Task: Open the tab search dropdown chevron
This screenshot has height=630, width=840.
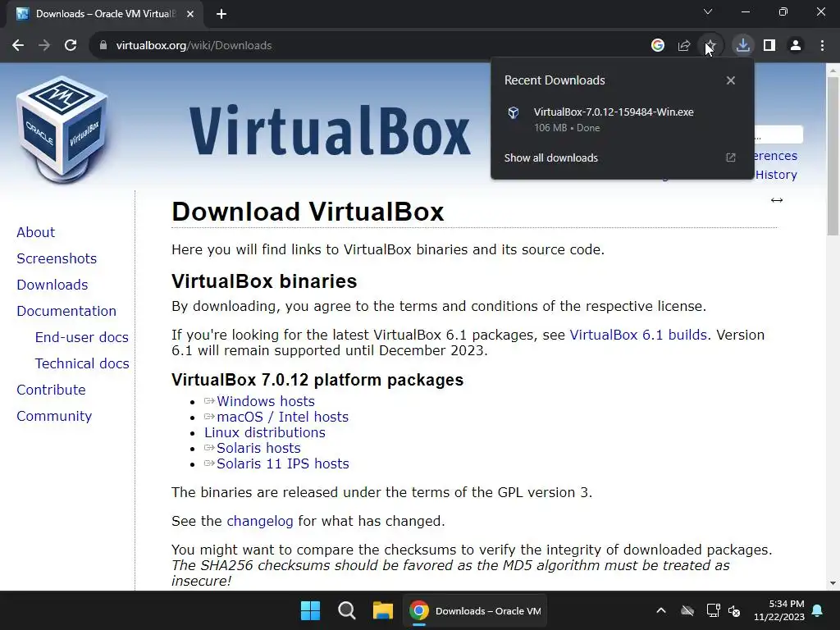Action: pos(708,11)
